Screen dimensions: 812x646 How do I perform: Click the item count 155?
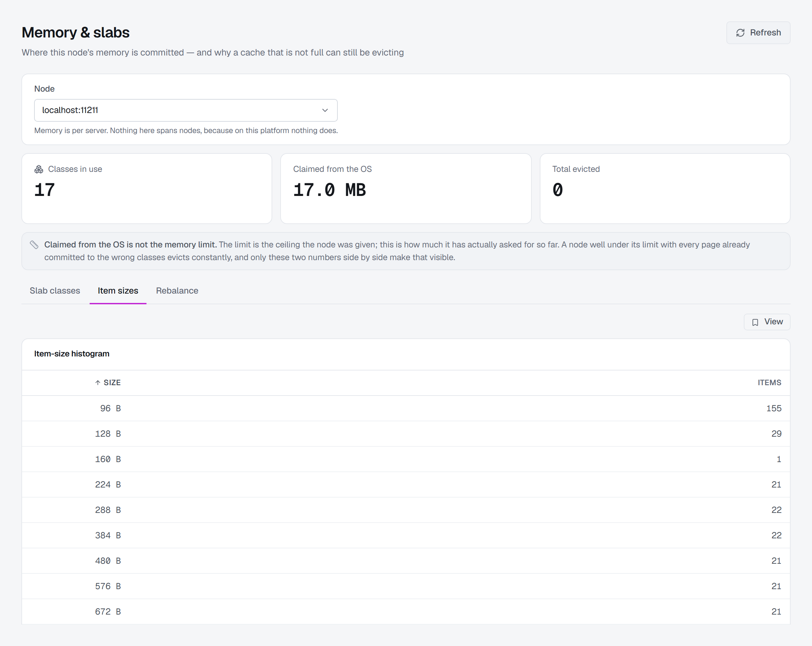click(x=774, y=409)
